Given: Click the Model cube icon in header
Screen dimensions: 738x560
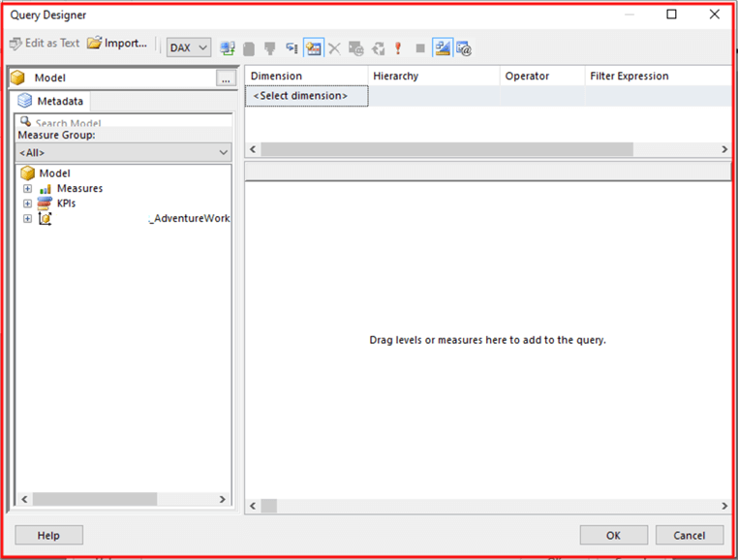Looking at the screenshot, I should point(17,78).
